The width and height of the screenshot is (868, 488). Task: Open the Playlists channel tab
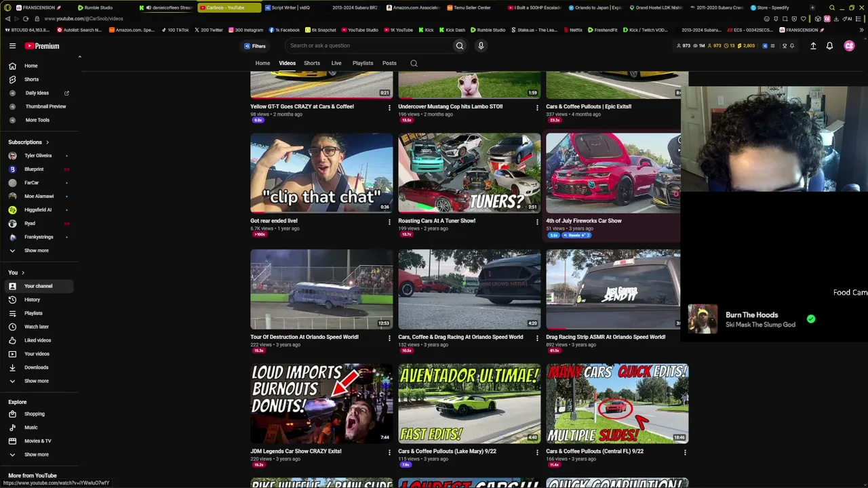click(363, 64)
